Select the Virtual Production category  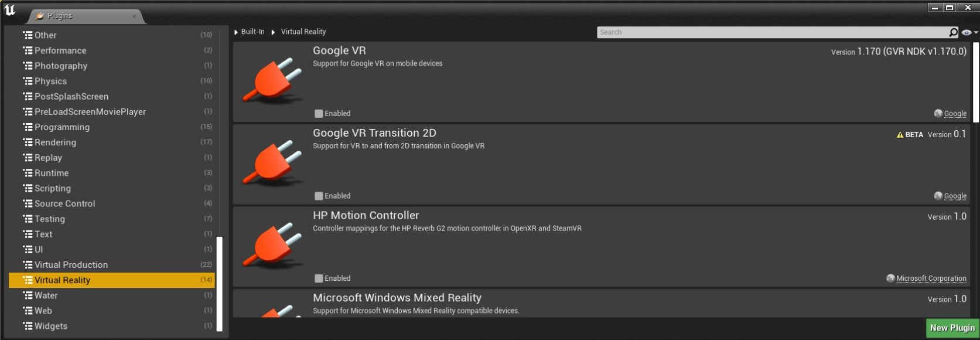pyautogui.click(x=71, y=265)
